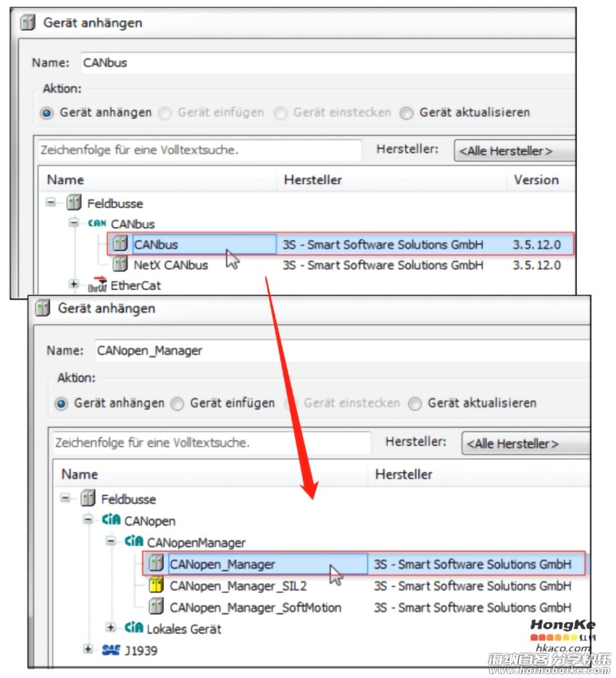616x678 pixels.
Task: Click the CiA icon beside CANopenManager
Action: click(x=133, y=542)
